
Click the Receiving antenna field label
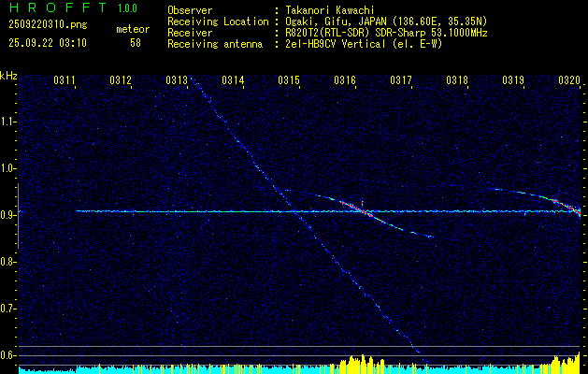click(x=215, y=44)
